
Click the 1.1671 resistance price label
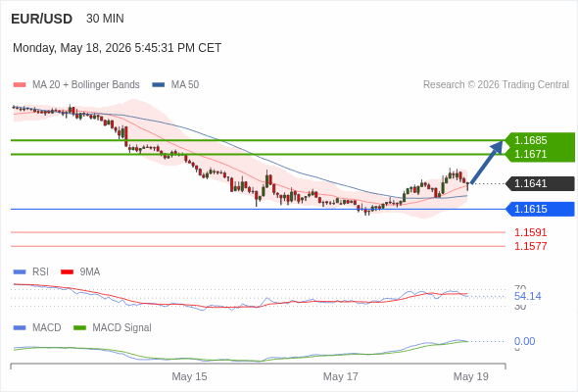coord(530,154)
